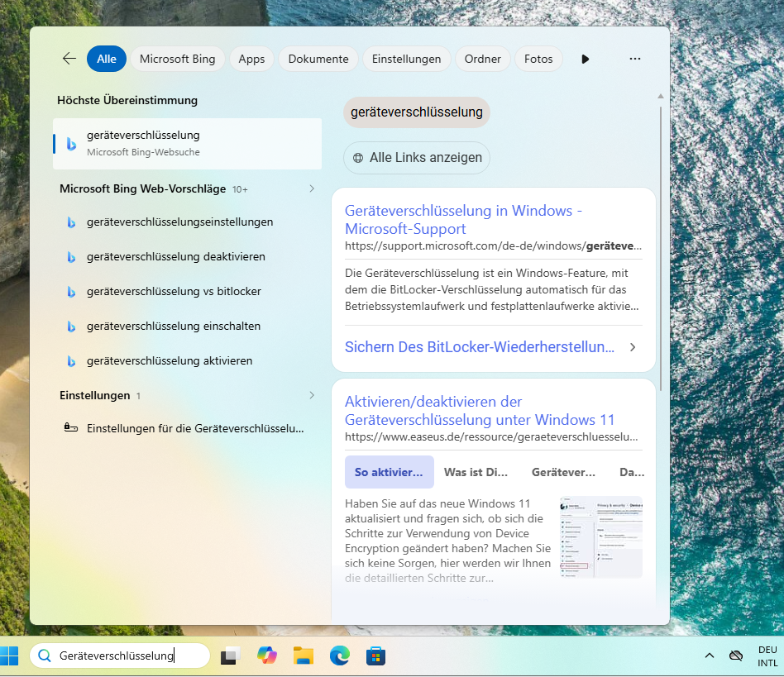This screenshot has height=677, width=784.
Task: Open the easeus.de URL
Action: 491,436
